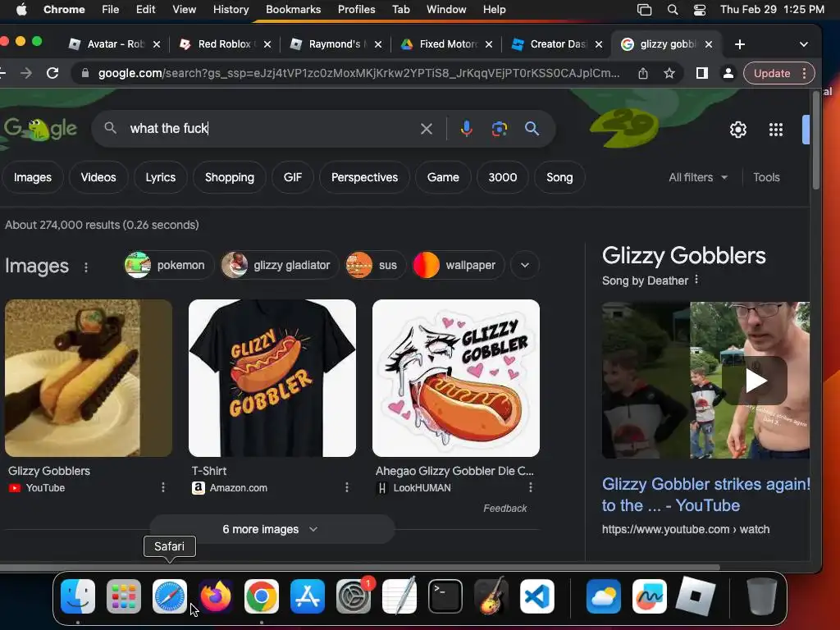Image resolution: width=840 pixels, height=630 pixels.
Task: Filter results by Perspectives
Action: tap(365, 177)
